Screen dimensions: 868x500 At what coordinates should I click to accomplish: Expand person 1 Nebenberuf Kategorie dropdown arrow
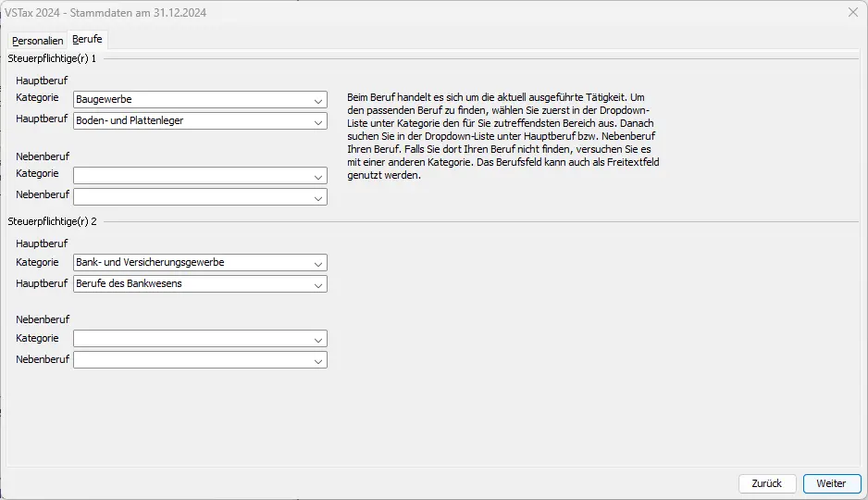click(x=318, y=176)
